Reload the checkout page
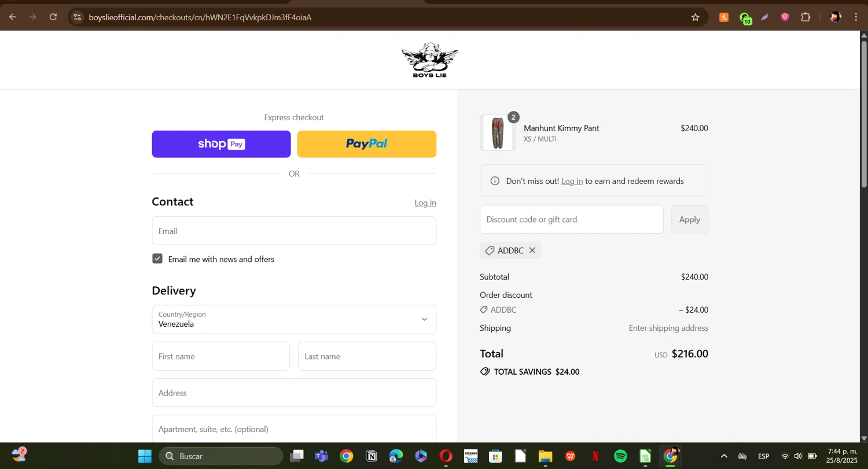868x469 pixels. coord(53,17)
